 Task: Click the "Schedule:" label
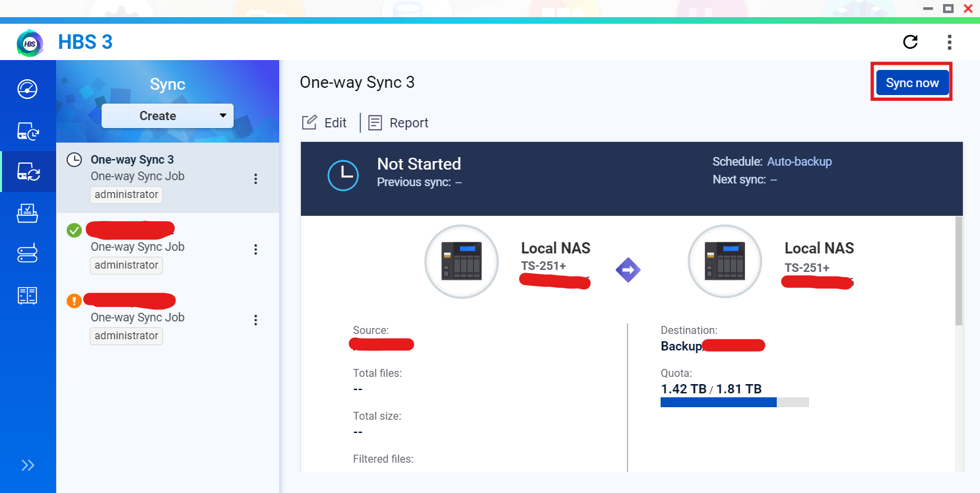pos(738,162)
